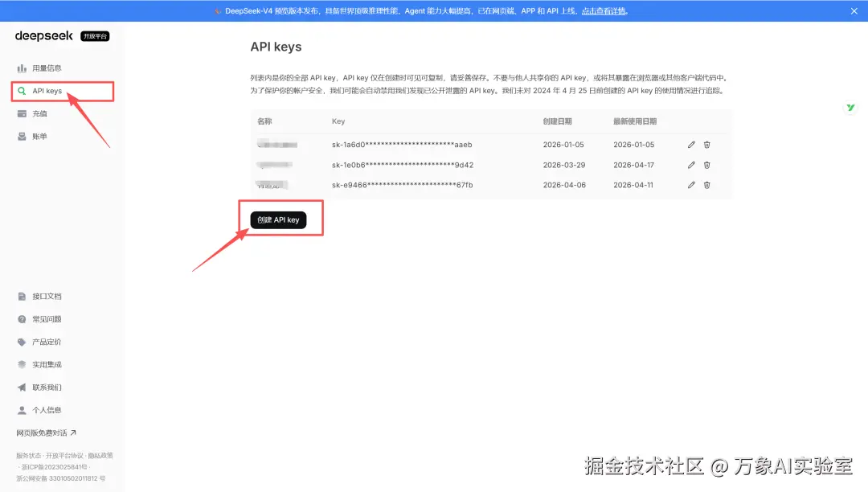Click key text sk-e9466...67fb
This screenshot has width=868, height=492.
[x=403, y=185]
